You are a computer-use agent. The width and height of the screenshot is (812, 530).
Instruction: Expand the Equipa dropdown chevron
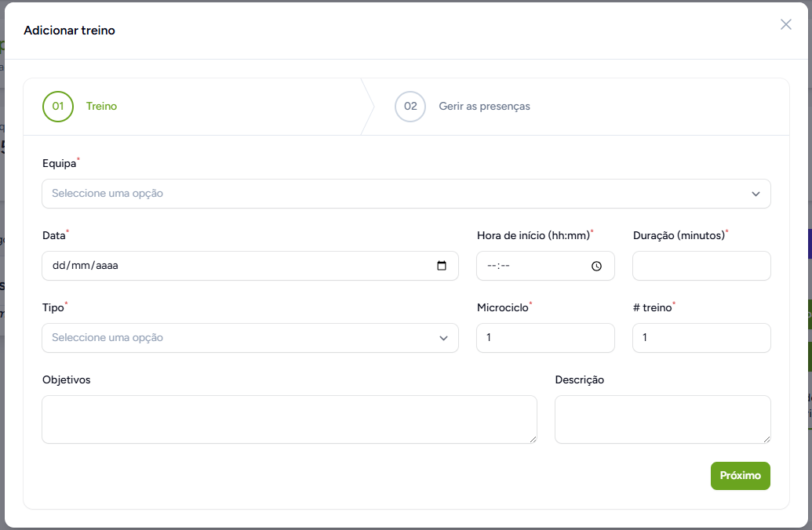pyautogui.click(x=756, y=194)
